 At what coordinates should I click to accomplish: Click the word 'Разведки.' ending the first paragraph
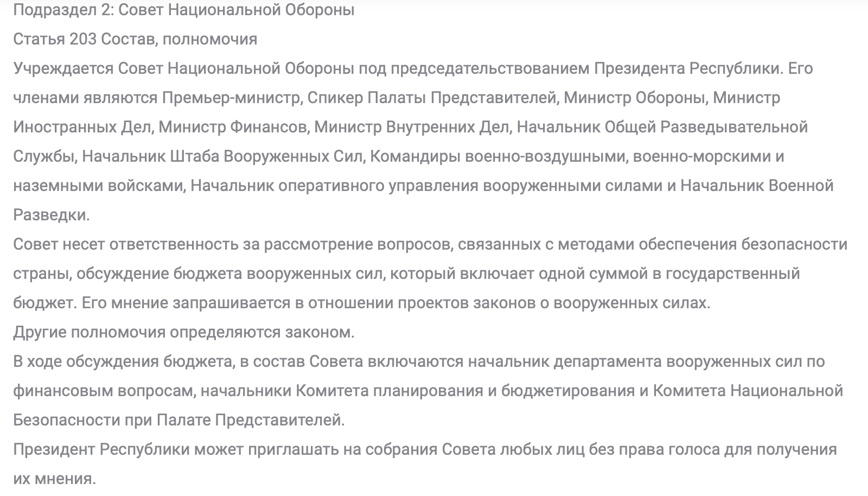pos(52,215)
